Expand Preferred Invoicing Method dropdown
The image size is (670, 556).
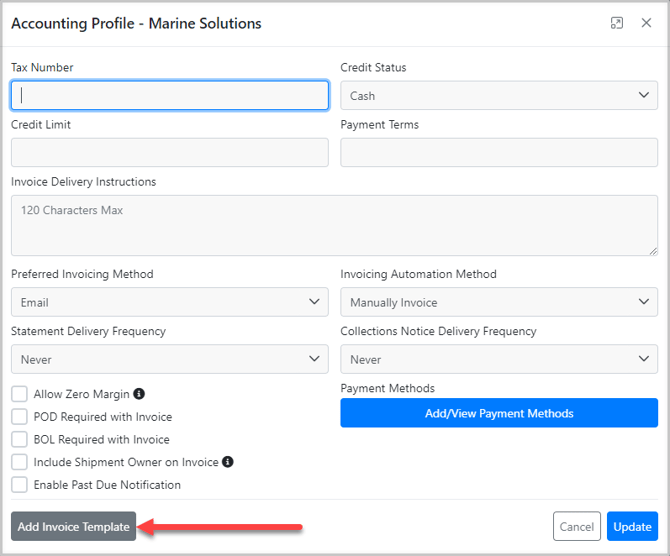coord(169,302)
